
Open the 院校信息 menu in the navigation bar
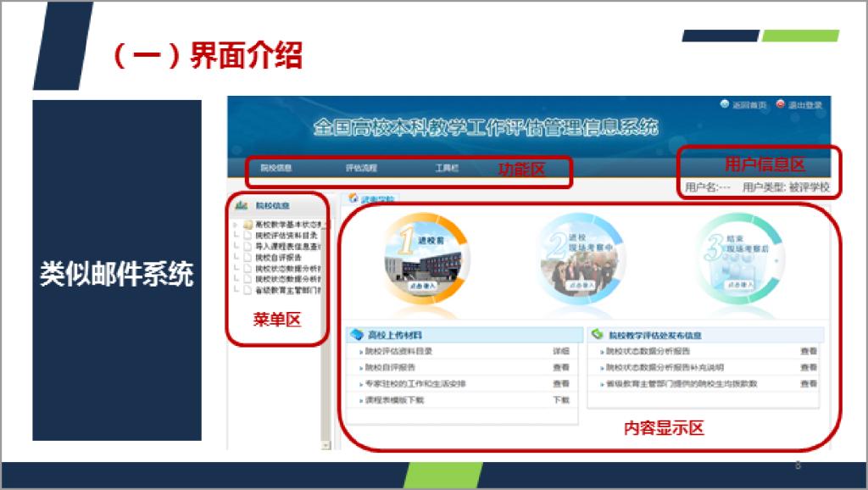click(276, 168)
